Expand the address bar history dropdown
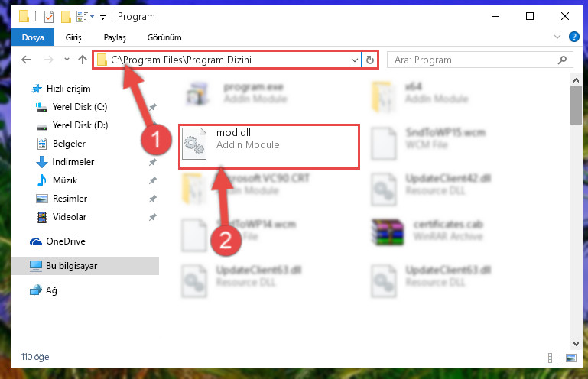Viewport: 588px width, 379px height. (x=354, y=60)
